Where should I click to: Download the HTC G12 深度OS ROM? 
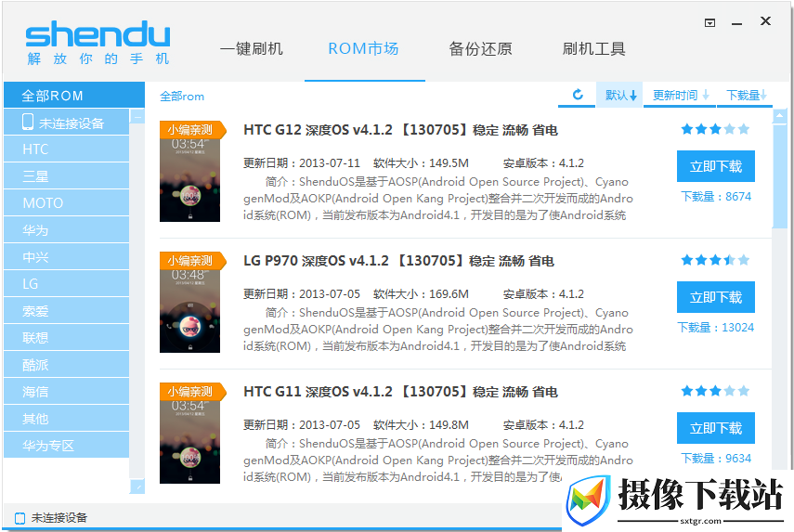715,166
